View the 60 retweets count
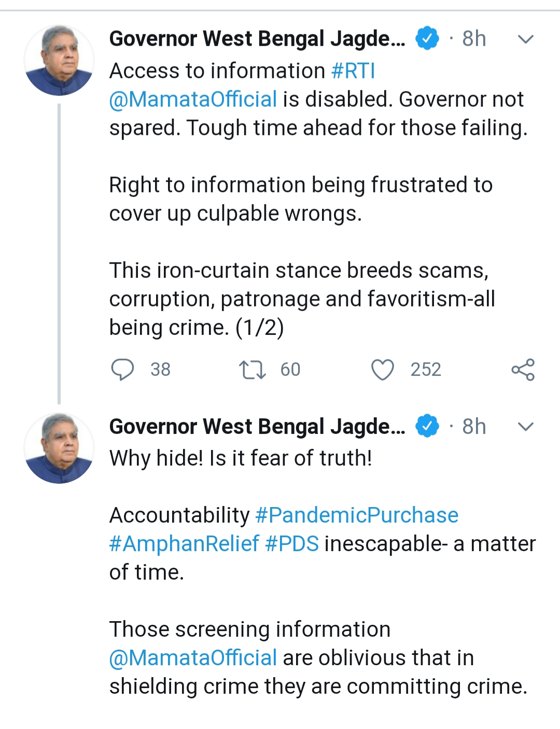The height and width of the screenshot is (729, 560). coord(290,370)
